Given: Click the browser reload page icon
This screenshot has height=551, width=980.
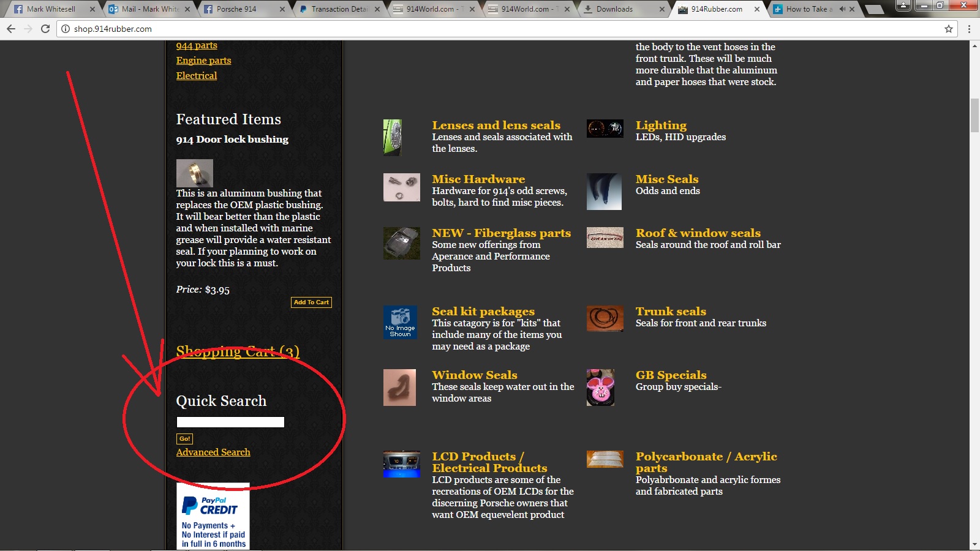Looking at the screenshot, I should (45, 29).
